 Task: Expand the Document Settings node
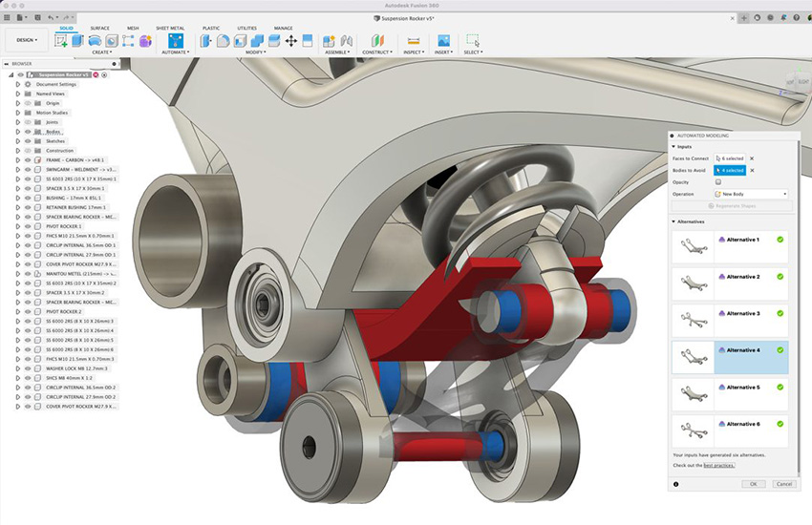coord(18,84)
